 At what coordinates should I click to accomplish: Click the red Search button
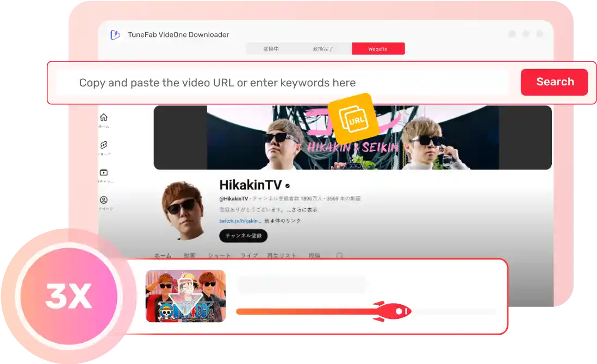(555, 82)
